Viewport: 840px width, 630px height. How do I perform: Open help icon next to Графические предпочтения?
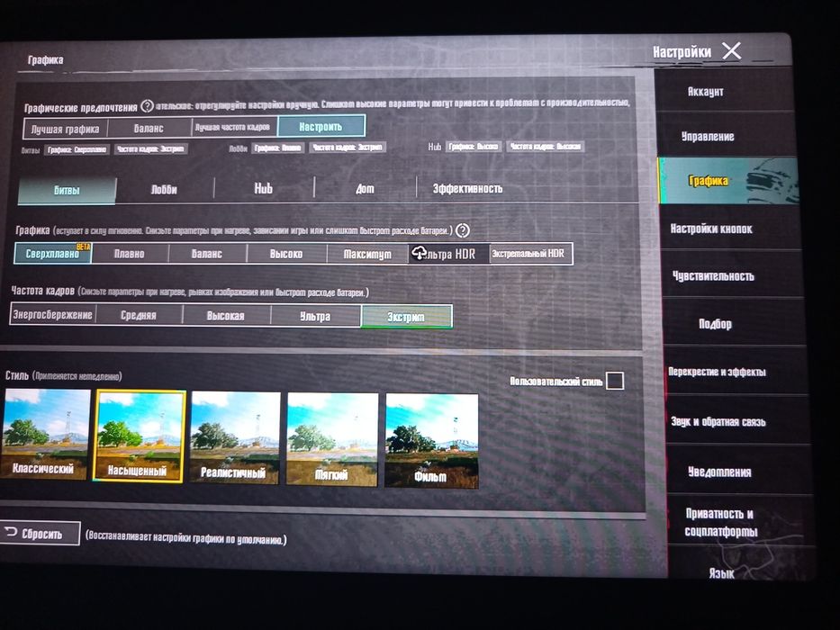point(147,106)
